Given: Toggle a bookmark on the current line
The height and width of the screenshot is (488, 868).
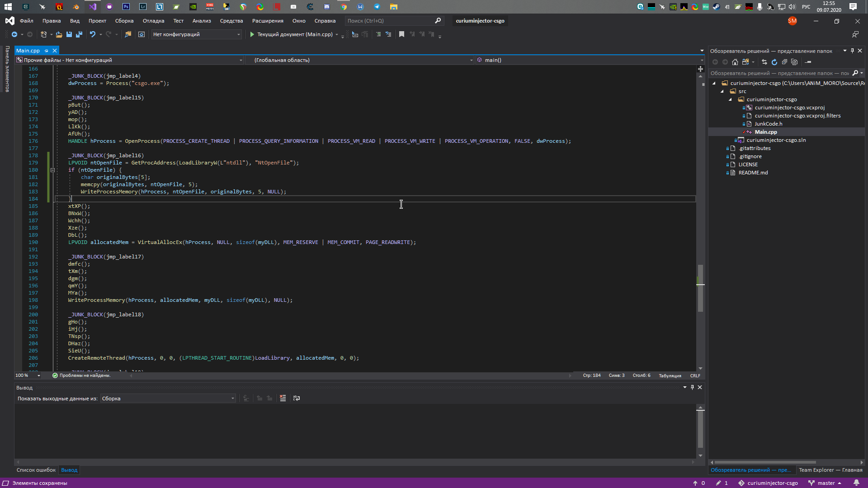Looking at the screenshot, I should [x=402, y=34].
